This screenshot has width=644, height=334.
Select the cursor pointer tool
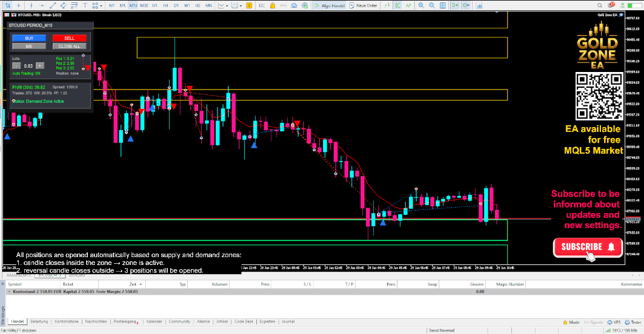[x=8, y=5]
